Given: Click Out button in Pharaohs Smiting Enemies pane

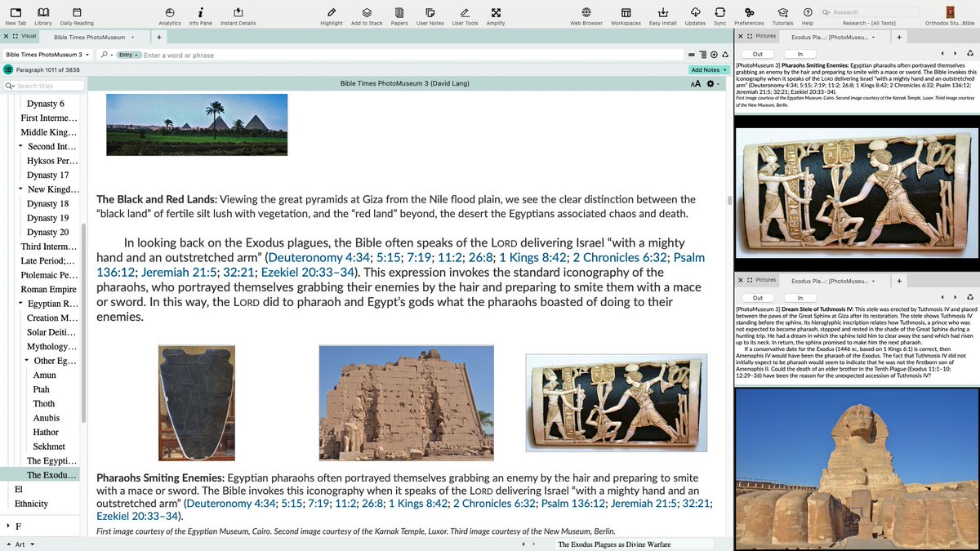Looking at the screenshot, I should [758, 54].
